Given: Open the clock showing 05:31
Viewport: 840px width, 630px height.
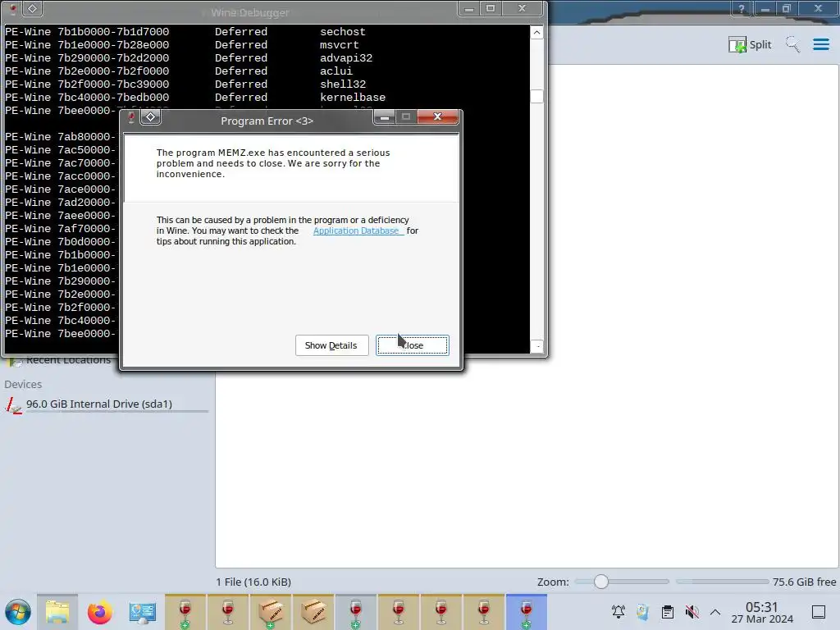Looking at the screenshot, I should [762, 612].
